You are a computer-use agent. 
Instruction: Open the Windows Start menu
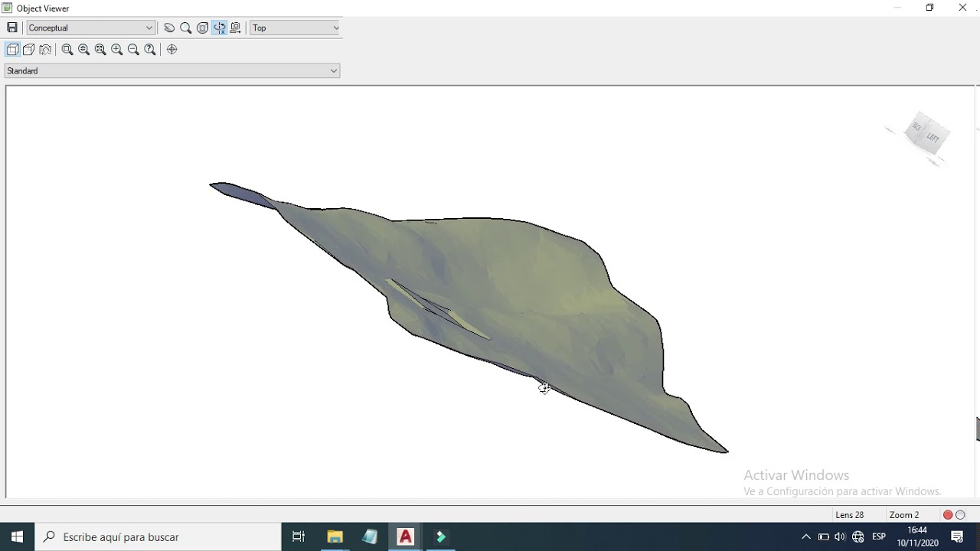pyautogui.click(x=17, y=536)
